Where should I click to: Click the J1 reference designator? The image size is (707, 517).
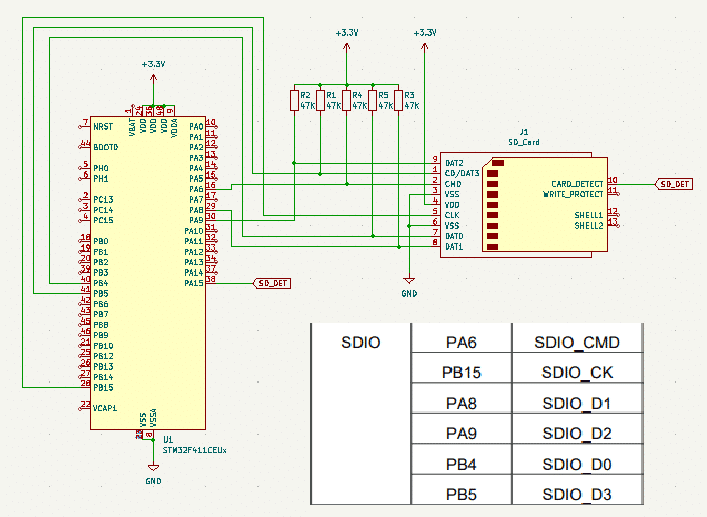pyautogui.click(x=523, y=132)
